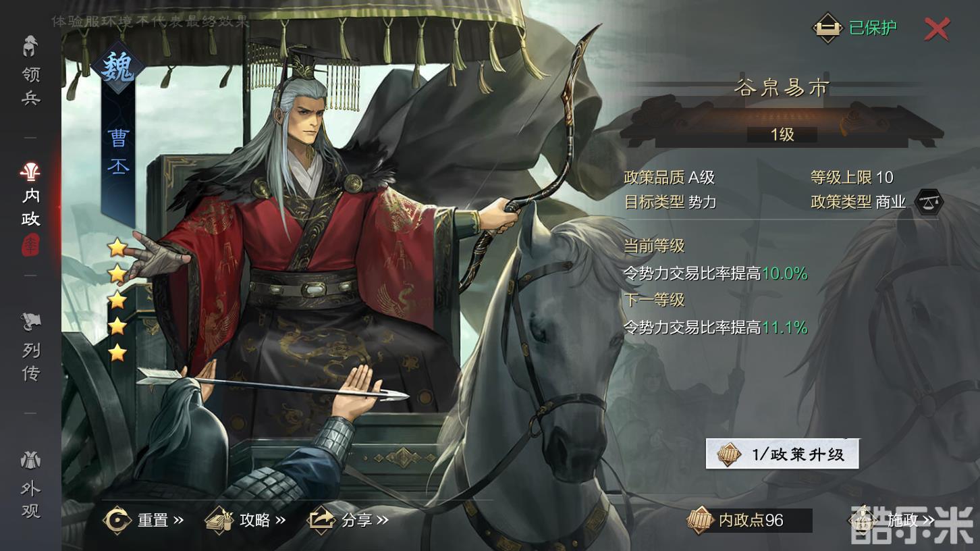
Task: Click the 魏 faction emblem
Action: click(118, 68)
